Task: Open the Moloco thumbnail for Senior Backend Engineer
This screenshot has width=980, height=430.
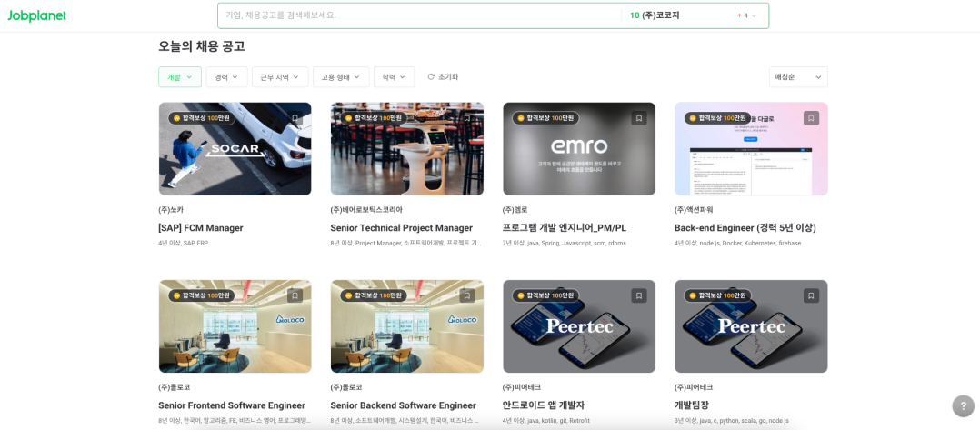Action: tap(407, 326)
